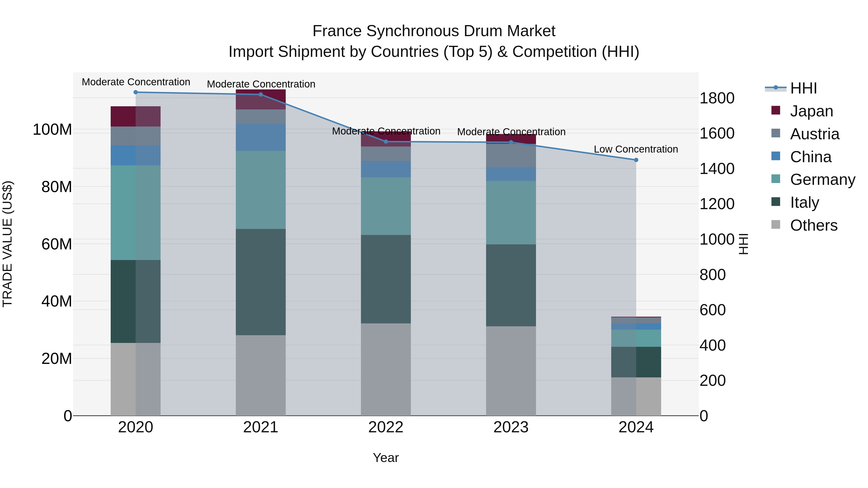Click the 2020 x-axis label
This screenshot has height=488, width=868.
(136, 427)
